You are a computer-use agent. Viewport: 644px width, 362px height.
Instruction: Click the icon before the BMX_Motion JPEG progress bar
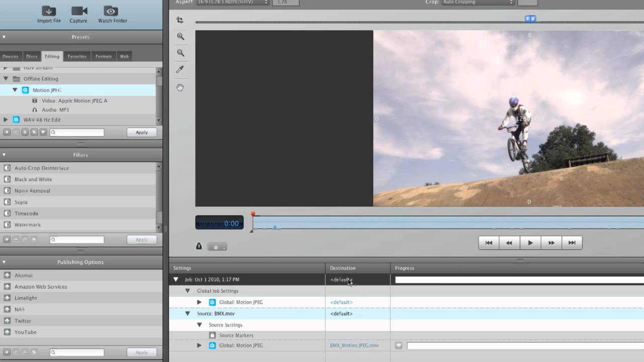[398, 345]
